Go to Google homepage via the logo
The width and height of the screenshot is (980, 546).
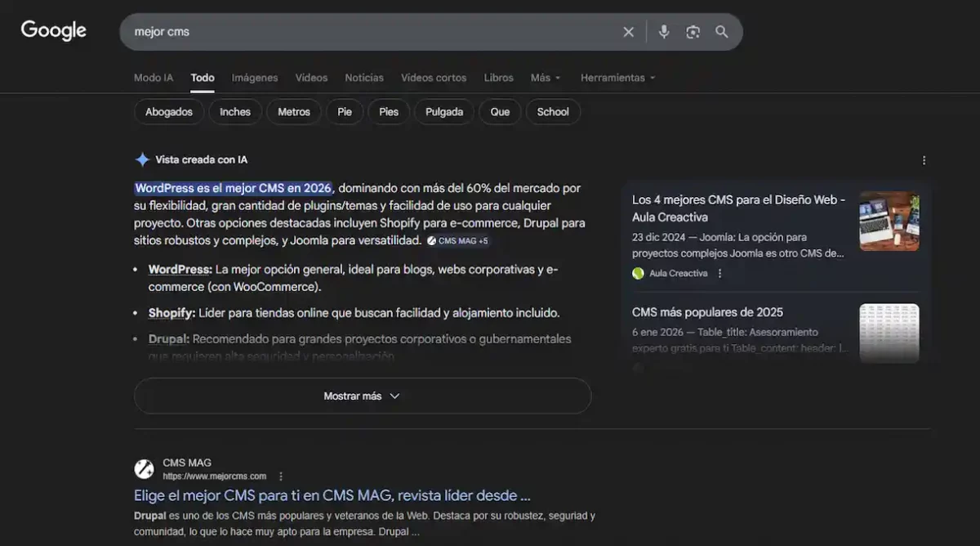click(x=52, y=30)
